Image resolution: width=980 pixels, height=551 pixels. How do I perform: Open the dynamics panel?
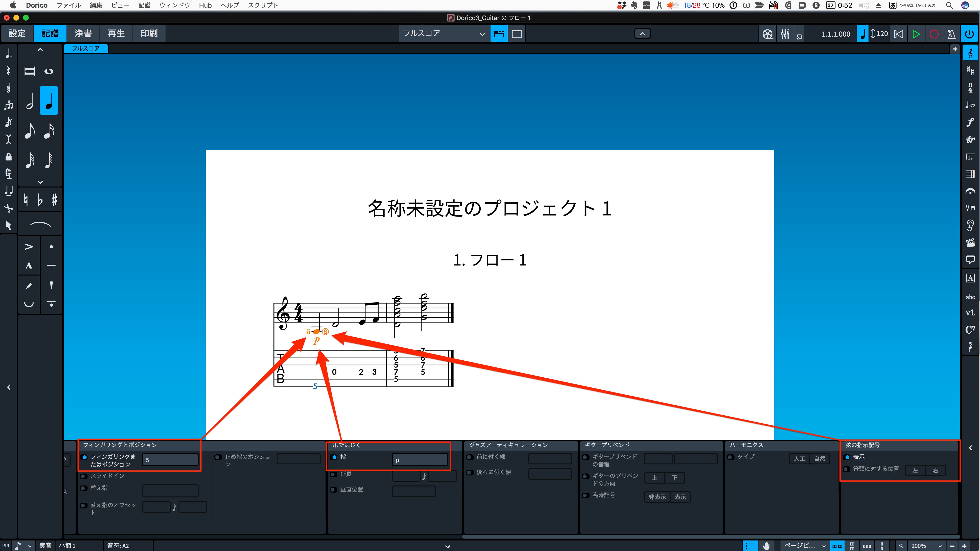click(x=970, y=122)
